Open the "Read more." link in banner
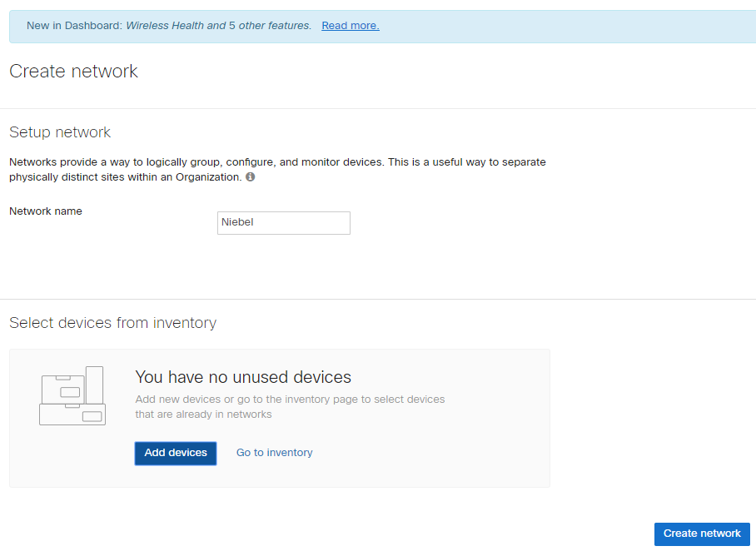Image resolution: width=756 pixels, height=556 pixels. 350,26
